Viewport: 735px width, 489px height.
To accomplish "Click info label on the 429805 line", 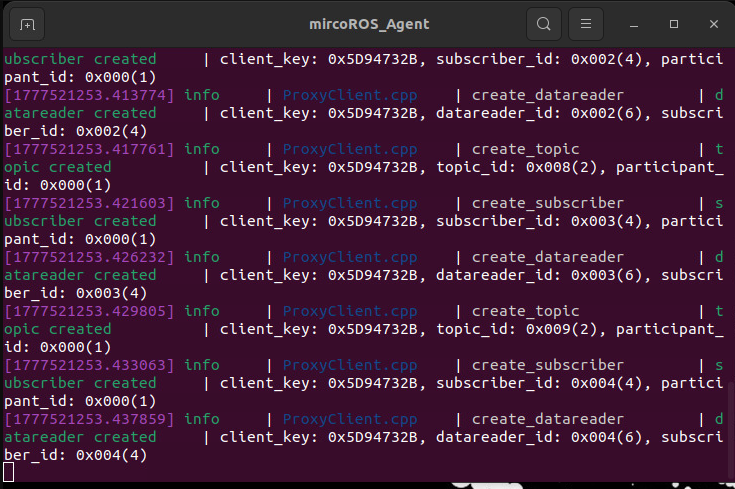I will coord(202,311).
